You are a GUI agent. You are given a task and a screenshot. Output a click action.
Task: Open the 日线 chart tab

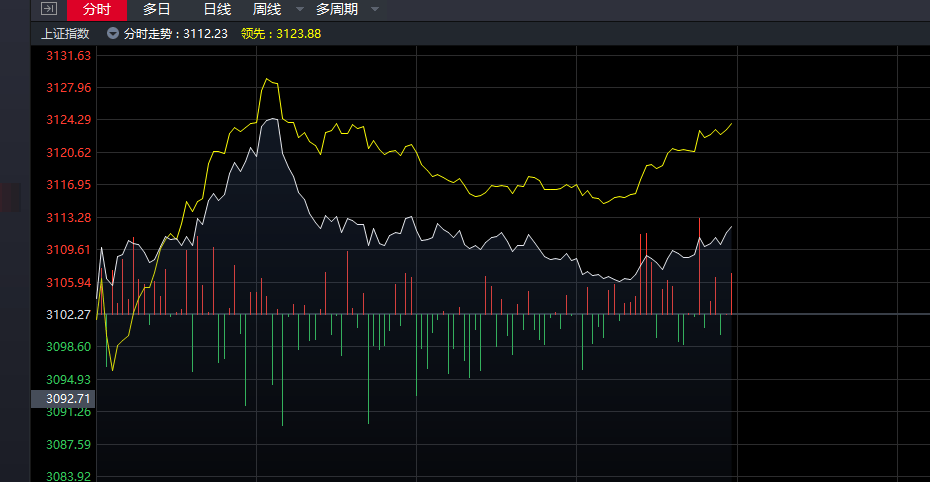click(x=217, y=9)
